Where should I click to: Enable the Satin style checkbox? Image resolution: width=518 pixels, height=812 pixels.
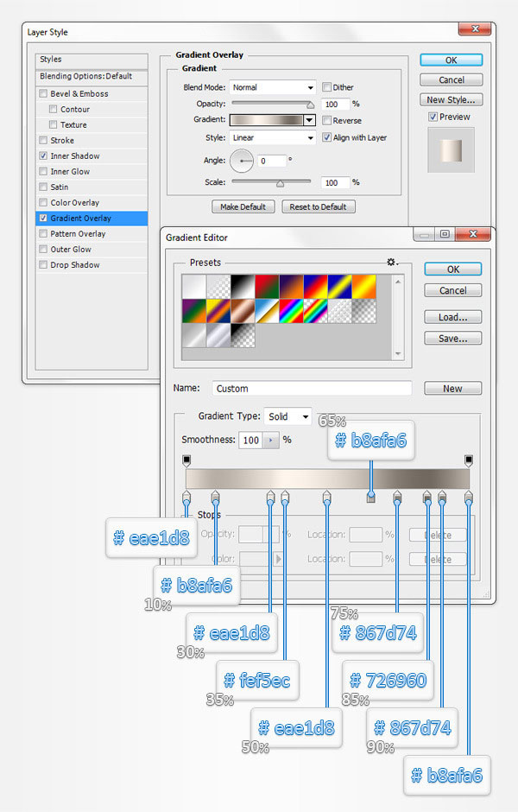[43, 187]
